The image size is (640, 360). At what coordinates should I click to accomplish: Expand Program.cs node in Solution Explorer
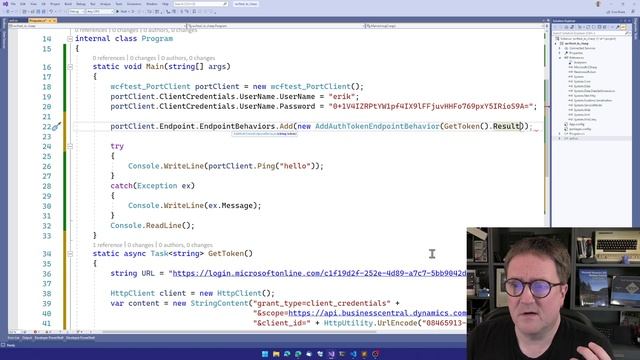pos(560,133)
